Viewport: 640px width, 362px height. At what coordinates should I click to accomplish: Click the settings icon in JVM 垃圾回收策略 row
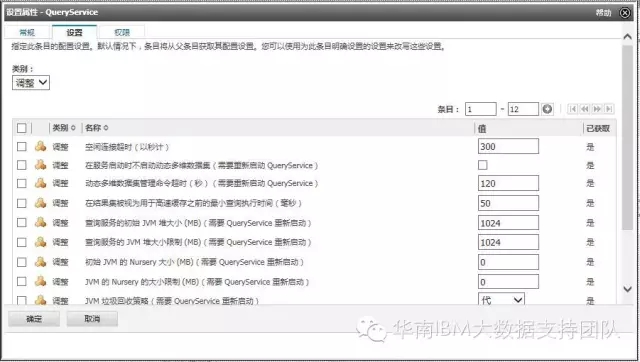[40, 300]
